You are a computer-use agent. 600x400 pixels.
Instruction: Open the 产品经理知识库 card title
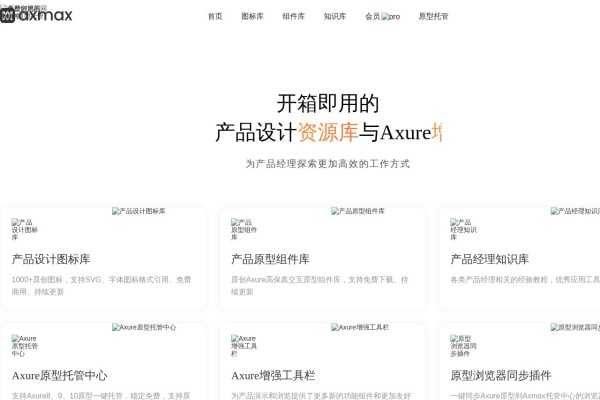(489, 259)
